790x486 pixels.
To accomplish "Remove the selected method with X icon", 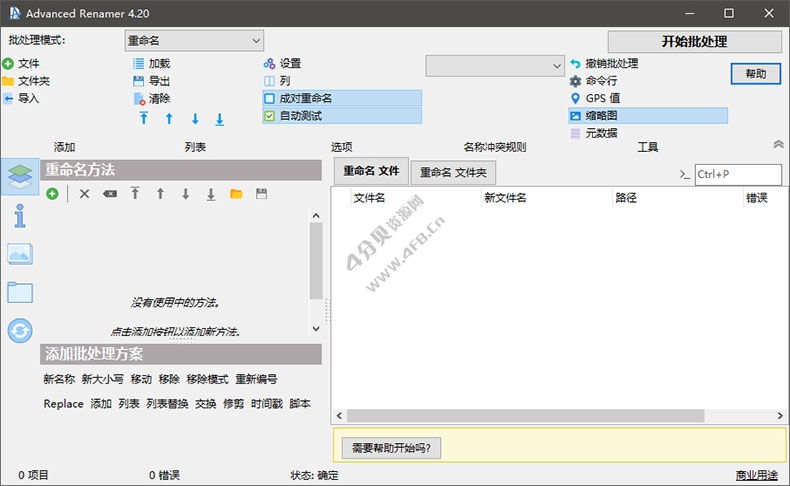I will pos(85,194).
